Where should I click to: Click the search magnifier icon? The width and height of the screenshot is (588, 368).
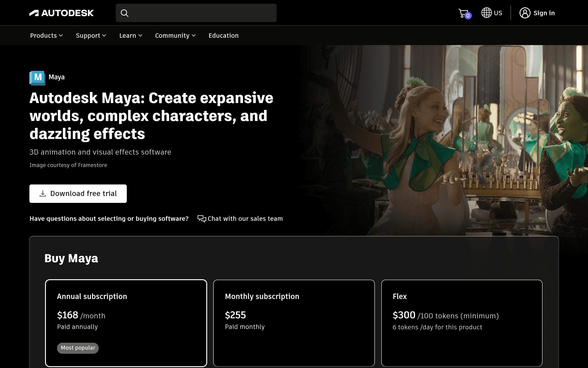124,13
